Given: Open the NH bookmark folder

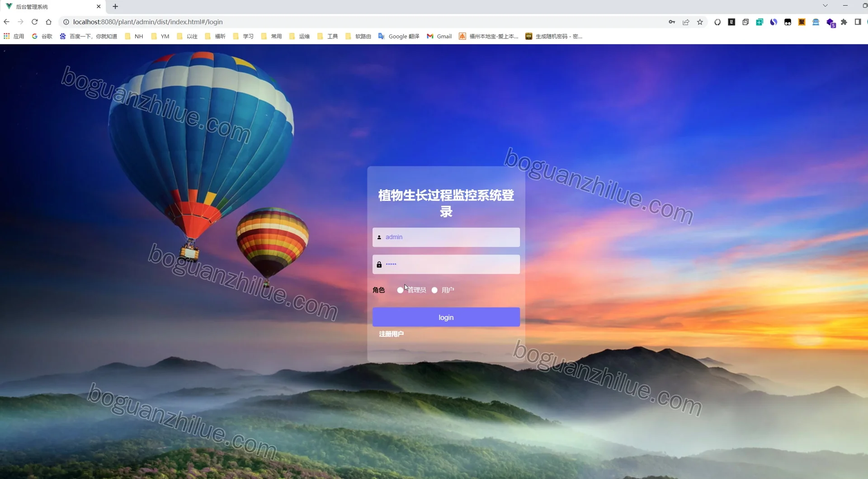Looking at the screenshot, I should [x=134, y=36].
